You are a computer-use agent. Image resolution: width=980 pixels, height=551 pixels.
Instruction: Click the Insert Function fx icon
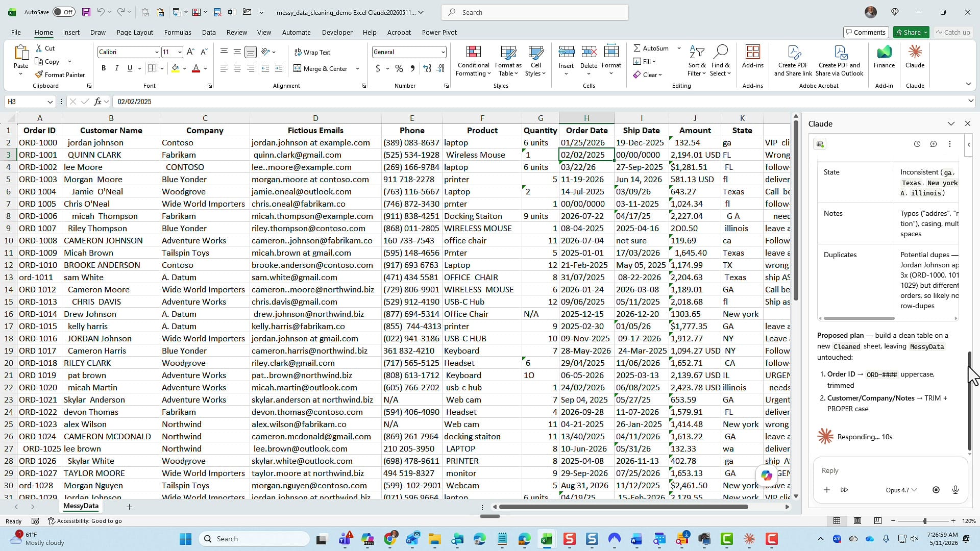coord(97,102)
